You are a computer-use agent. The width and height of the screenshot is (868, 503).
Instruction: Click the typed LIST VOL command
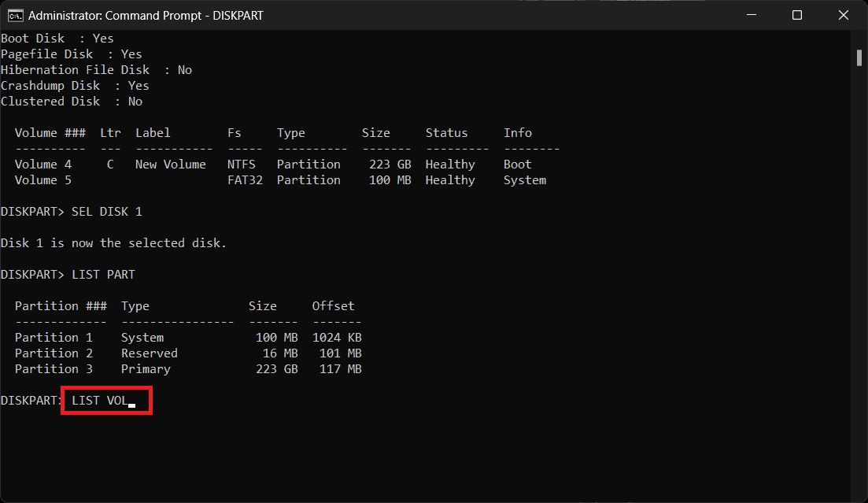point(100,401)
